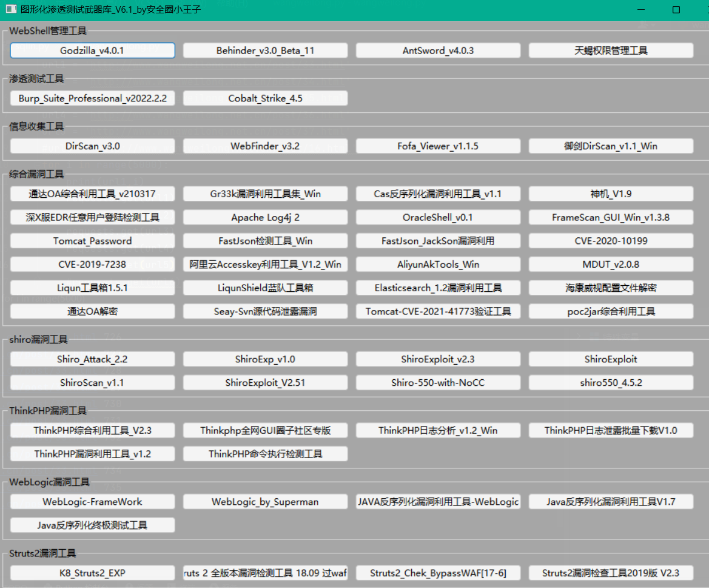Open Behinder_v3.0_Beta_11 tool
The width and height of the screenshot is (709, 588).
coord(266,50)
